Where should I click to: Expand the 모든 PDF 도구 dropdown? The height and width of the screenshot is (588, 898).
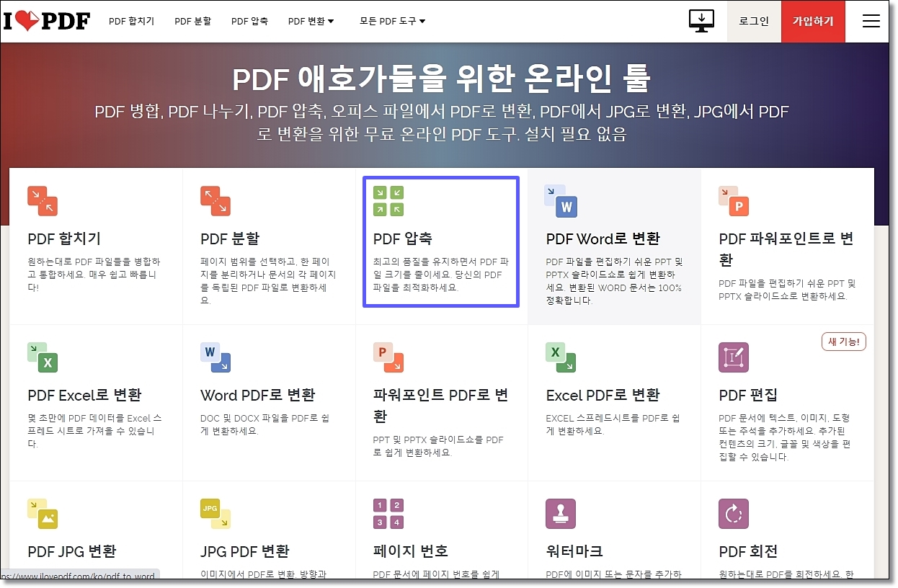click(393, 22)
